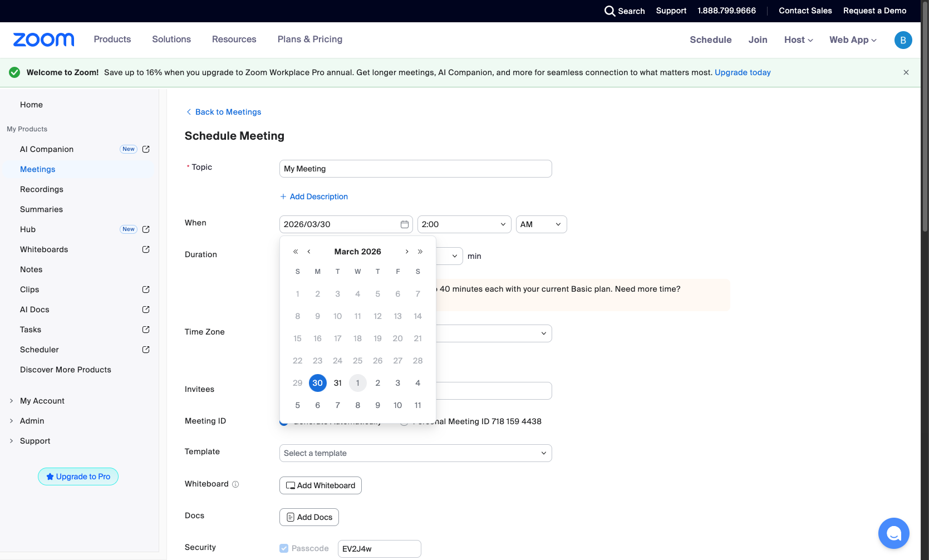Click Request a Demo link
Viewport: 929px width, 560px height.
click(x=875, y=11)
